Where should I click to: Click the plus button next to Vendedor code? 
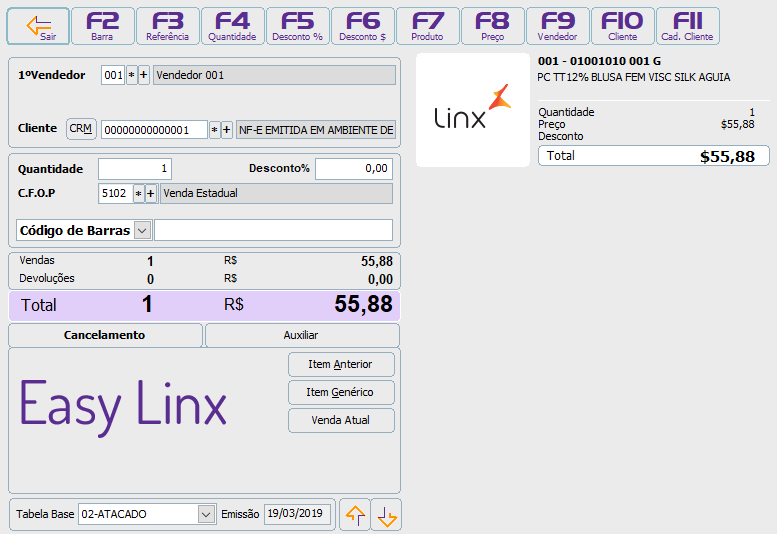[144, 75]
